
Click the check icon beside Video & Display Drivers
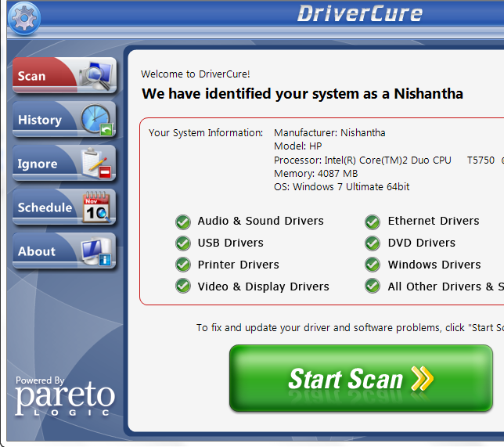[183, 286]
